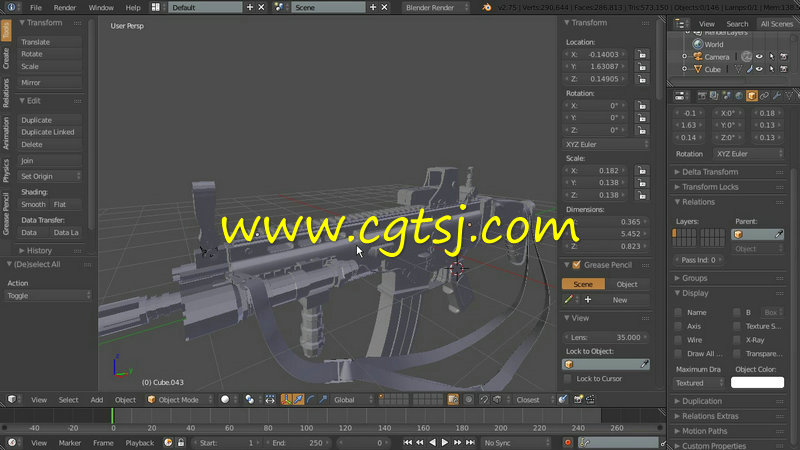
Task: Click the Join button
Action: tap(49, 161)
